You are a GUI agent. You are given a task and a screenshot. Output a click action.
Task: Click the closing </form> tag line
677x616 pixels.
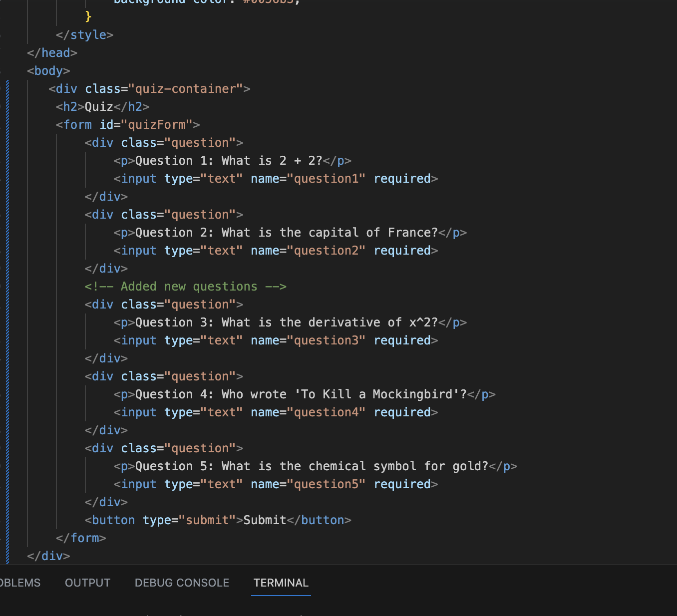[81, 538]
